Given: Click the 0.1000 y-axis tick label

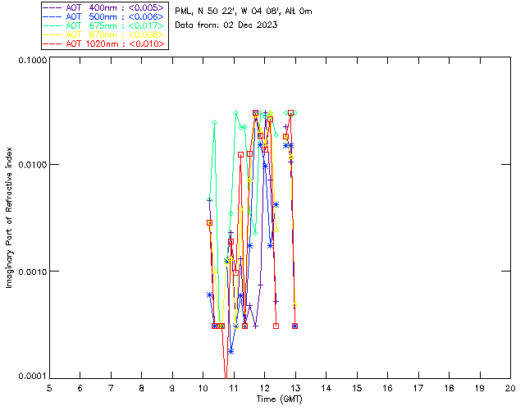Looking at the screenshot, I should tap(32, 60).
